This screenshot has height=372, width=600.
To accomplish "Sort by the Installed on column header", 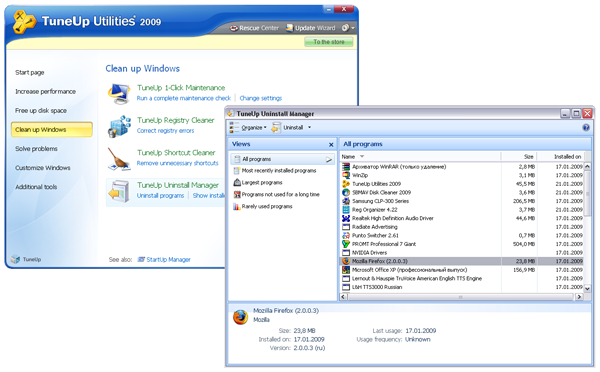I will [x=560, y=157].
